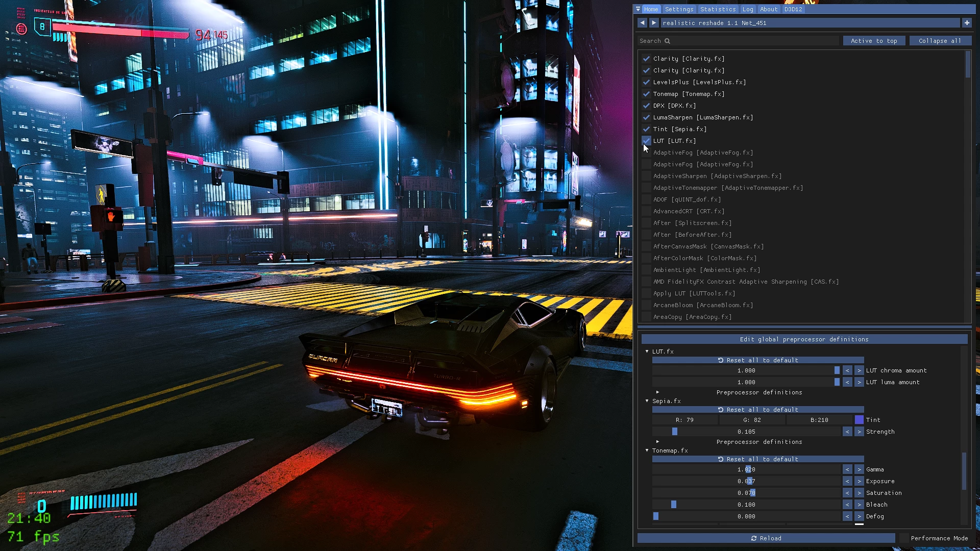Reset all to default for Tonemap.fx
The image size is (980, 551).
pos(758,459)
